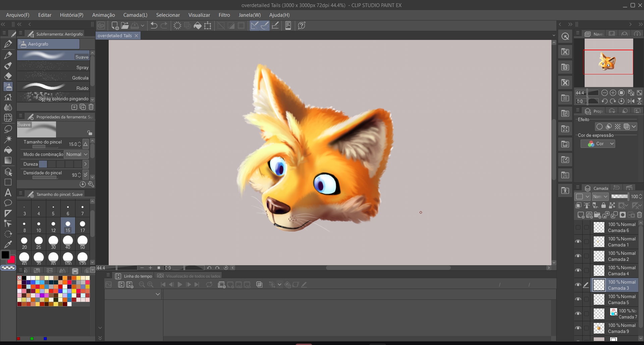Select the Eyedropper tool
Viewport: 644px width, 345px height.
(x=8, y=244)
